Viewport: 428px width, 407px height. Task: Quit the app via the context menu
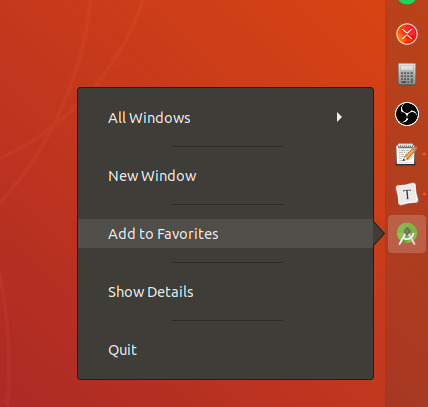(x=225, y=350)
